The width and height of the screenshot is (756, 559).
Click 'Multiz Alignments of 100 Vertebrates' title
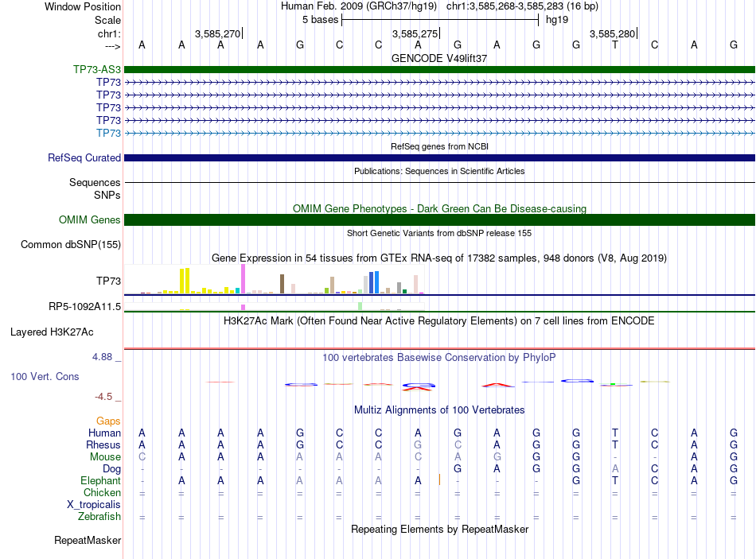pyautogui.click(x=439, y=410)
